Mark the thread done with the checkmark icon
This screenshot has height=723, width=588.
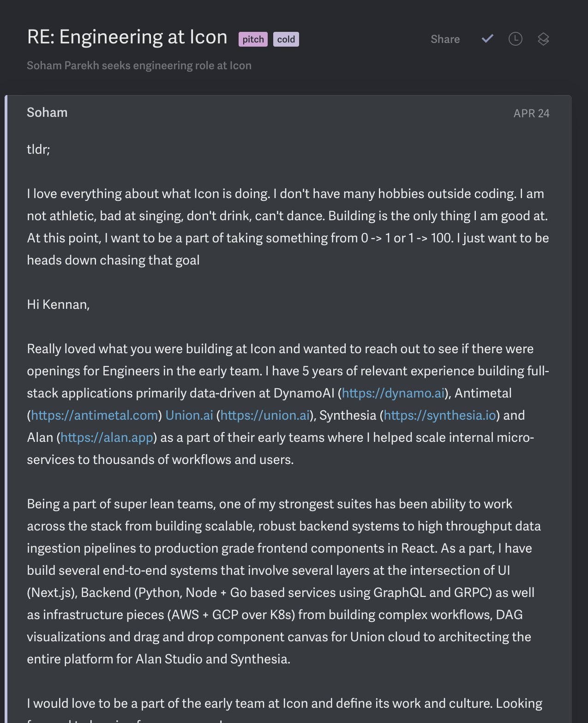click(x=487, y=39)
